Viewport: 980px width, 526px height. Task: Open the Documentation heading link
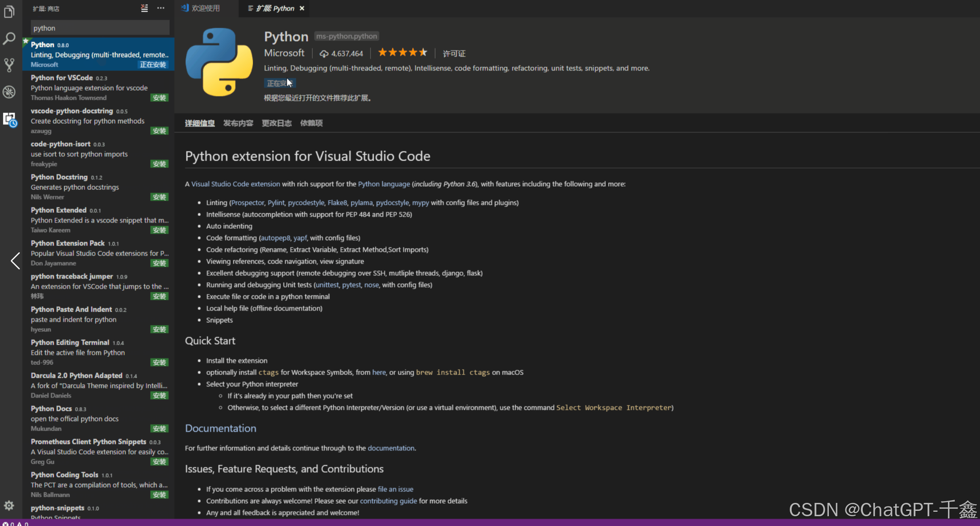click(x=221, y=428)
